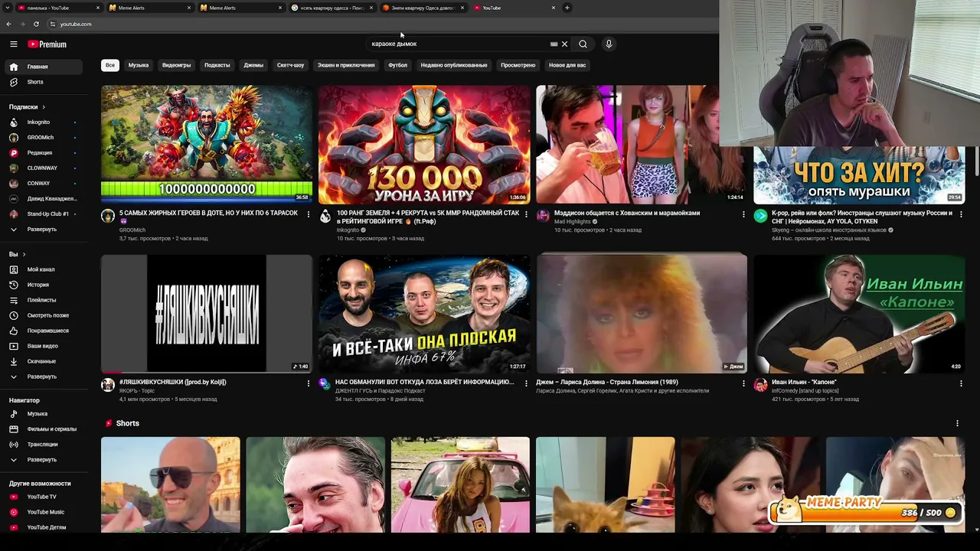Open Ваши видео in the sidebar
The height and width of the screenshot is (551, 980).
[42, 346]
